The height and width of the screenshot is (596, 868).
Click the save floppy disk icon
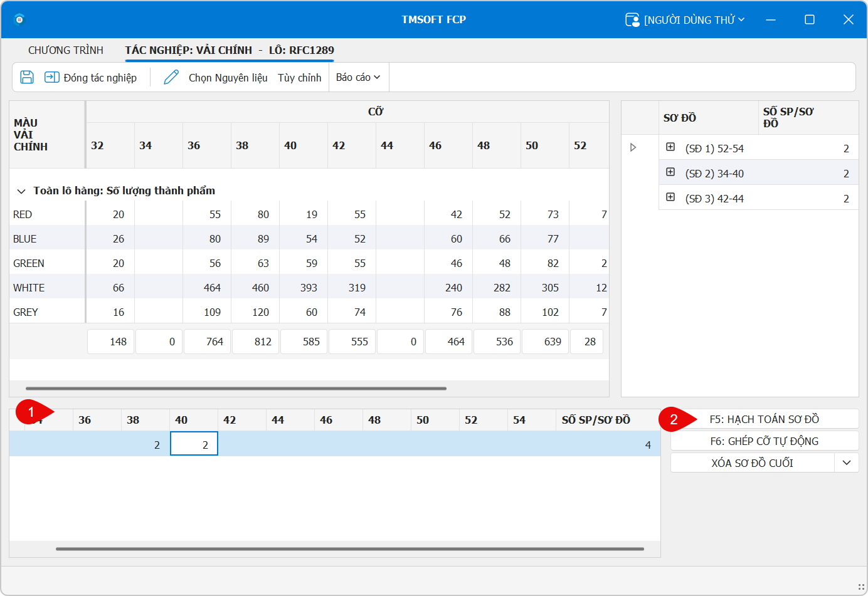(27, 77)
